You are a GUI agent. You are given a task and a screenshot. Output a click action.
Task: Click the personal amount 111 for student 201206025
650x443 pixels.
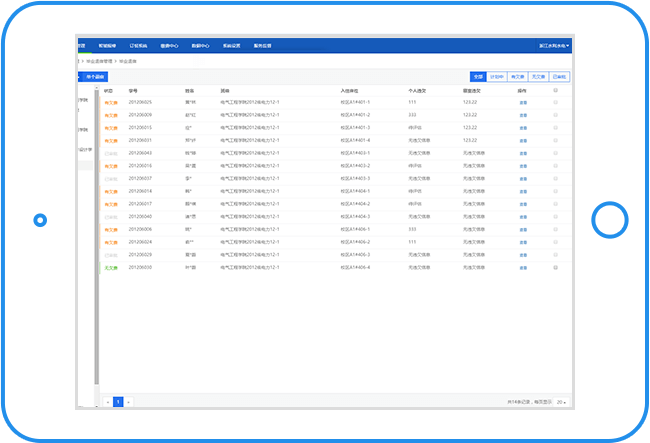click(412, 102)
